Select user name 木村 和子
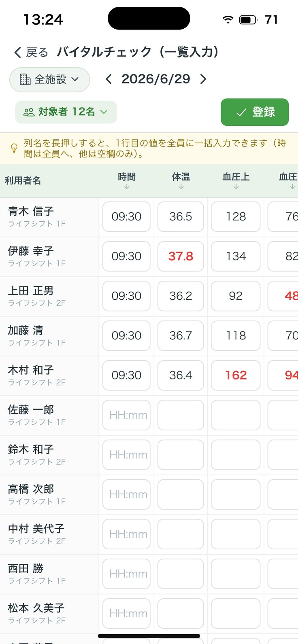The image size is (298, 644). pos(31,370)
